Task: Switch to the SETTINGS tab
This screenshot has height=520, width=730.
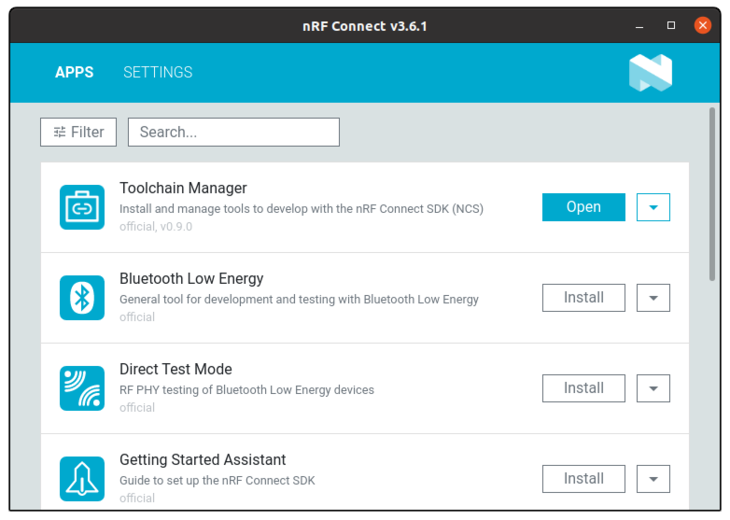Action: [x=158, y=72]
